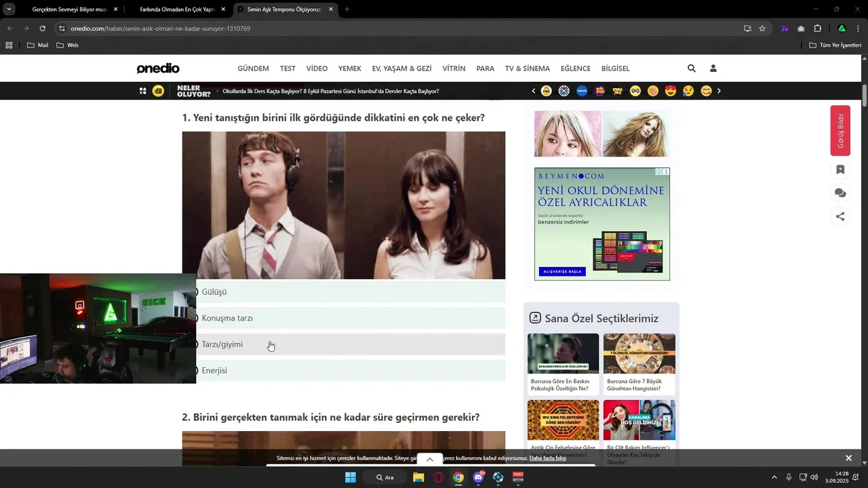The width and height of the screenshot is (868, 488).
Task: Open Burcuna Göre 7 Büyük Günahtan article
Action: (639, 364)
